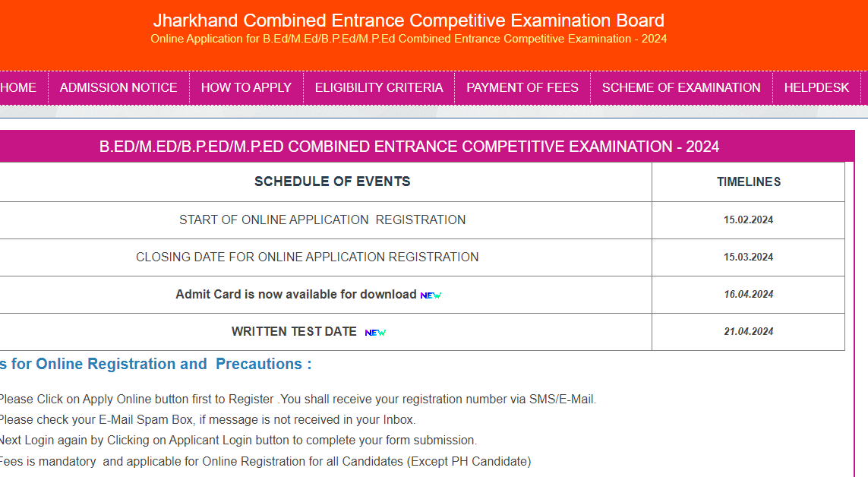Click the pink Examination 2024 banner heading

tap(409, 147)
